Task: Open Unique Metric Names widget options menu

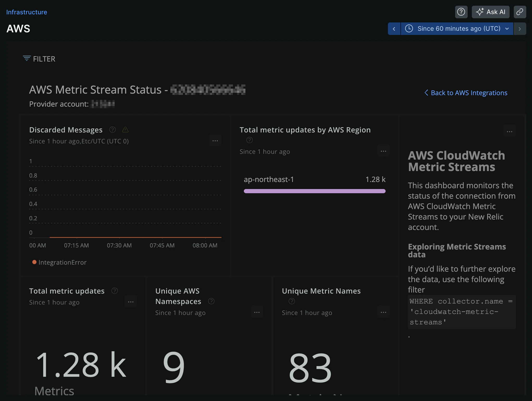Action: 383,312
